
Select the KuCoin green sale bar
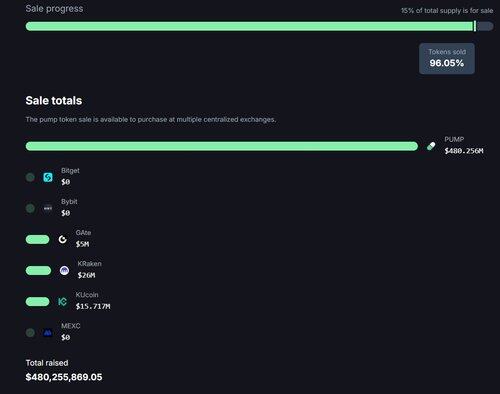[x=37, y=302]
